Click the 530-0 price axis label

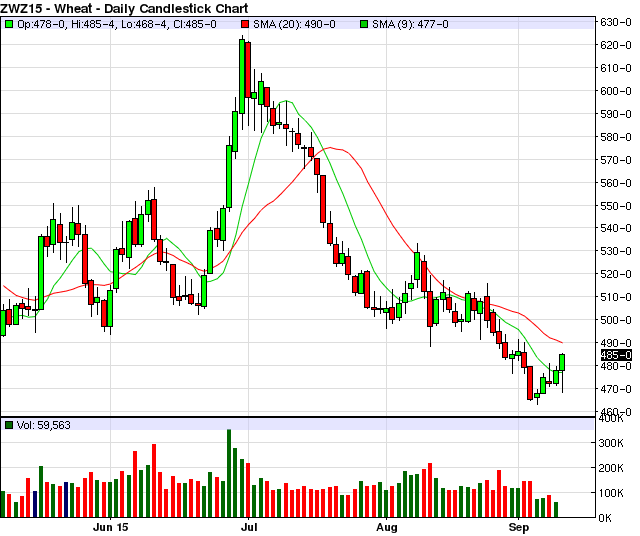(x=616, y=251)
